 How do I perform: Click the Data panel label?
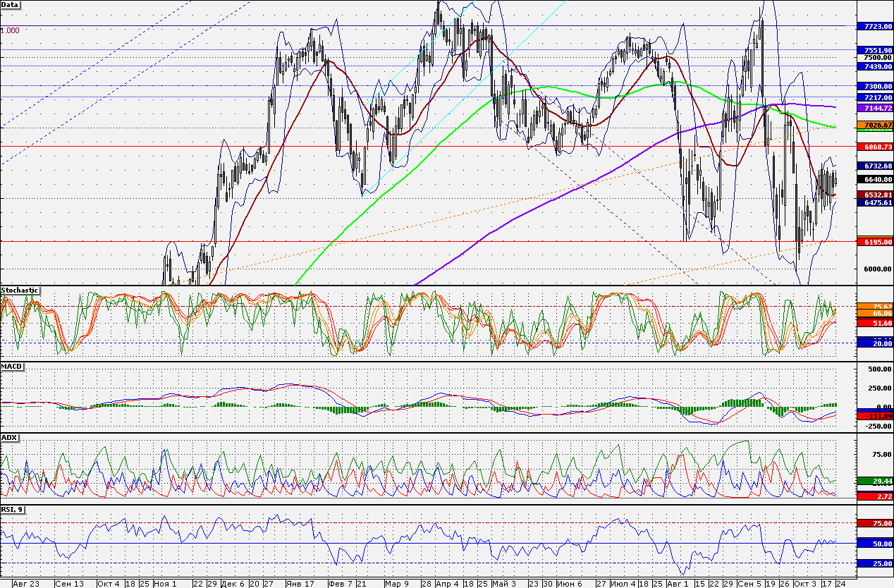point(11,4)
